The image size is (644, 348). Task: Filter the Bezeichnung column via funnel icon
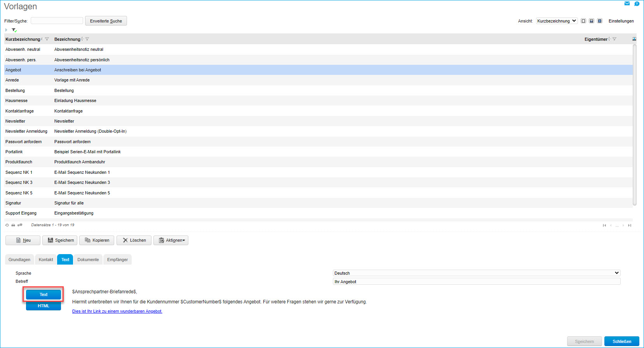(87, 39)
